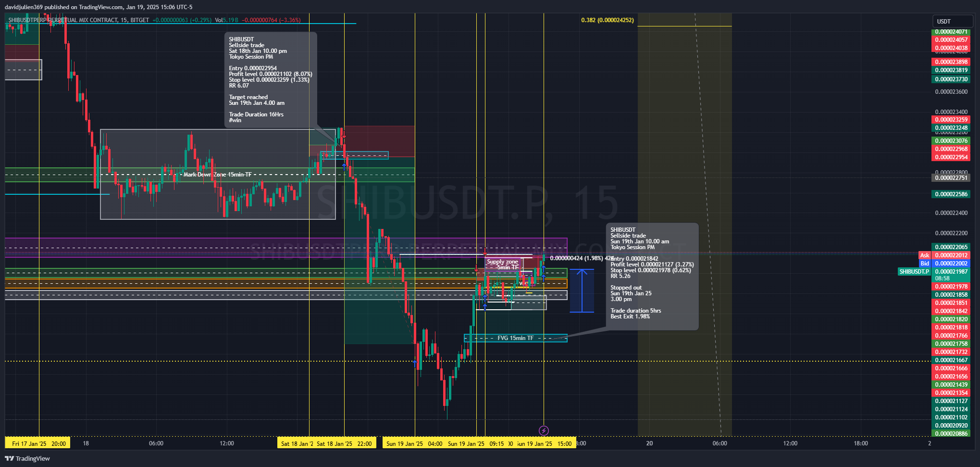This screenshot has height=467, width=980.
Task: Click the 0.000021439 green price label
Action: 951,385
